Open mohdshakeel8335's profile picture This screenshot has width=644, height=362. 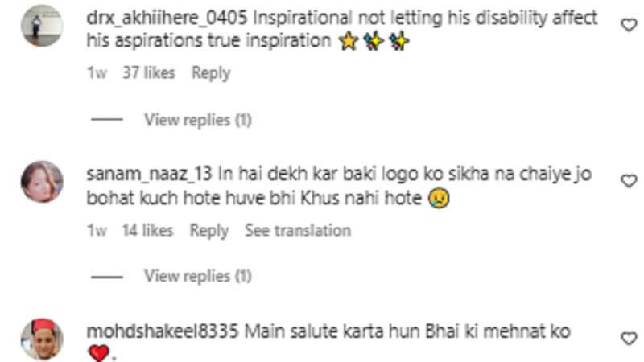(x=42, y=339)
